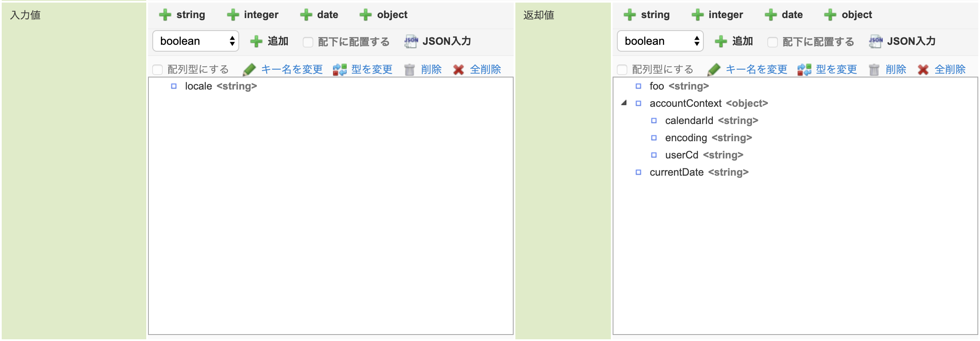Enable the 配下に配置する checkbox in 入力値
The image size is (980, 341).
pyautogui.click(x=307, y=42)
